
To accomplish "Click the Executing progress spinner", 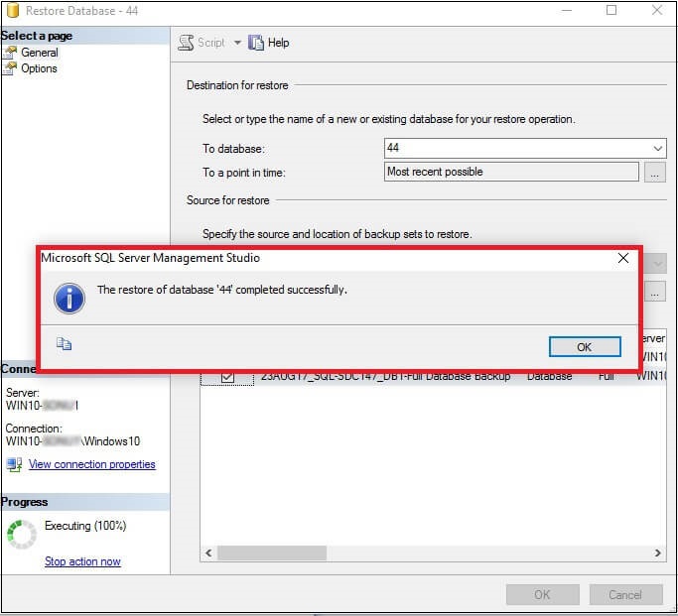I will tap(22, 535).
